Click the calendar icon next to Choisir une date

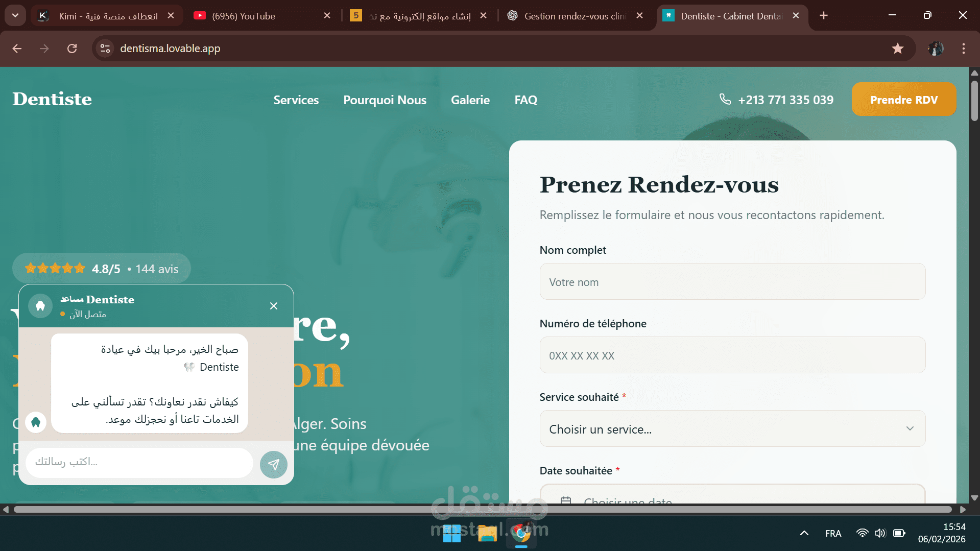pos(566,501)
